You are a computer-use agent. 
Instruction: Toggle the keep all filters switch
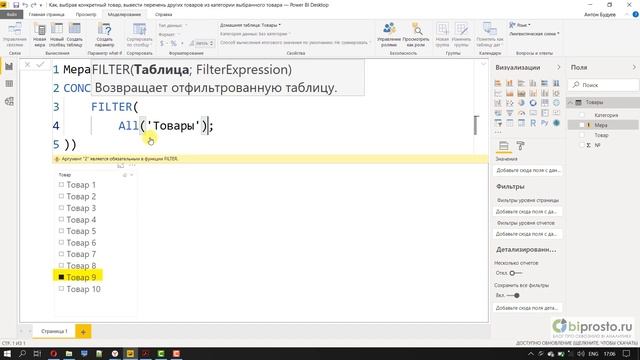(x=514, y=295)
